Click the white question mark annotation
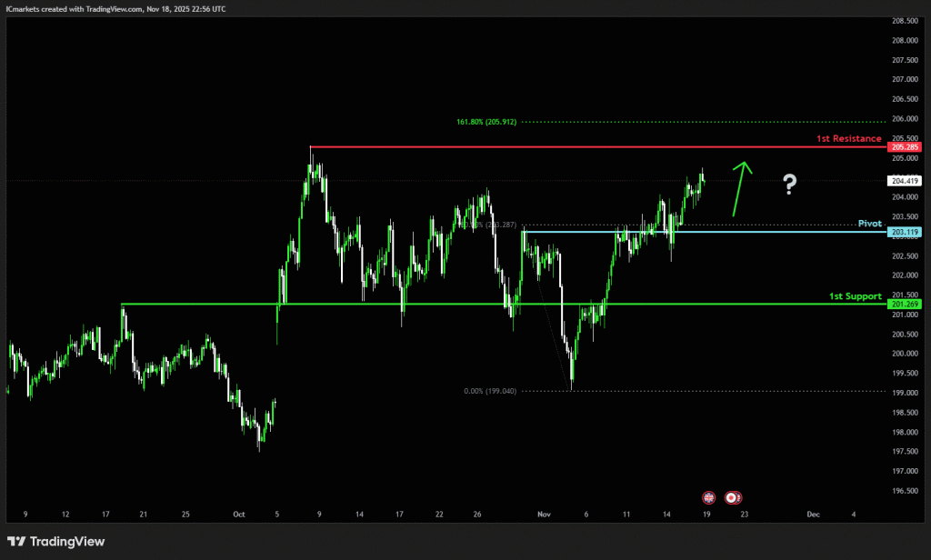The width and height of the screenshot is (931, 560). click(789, 185)
